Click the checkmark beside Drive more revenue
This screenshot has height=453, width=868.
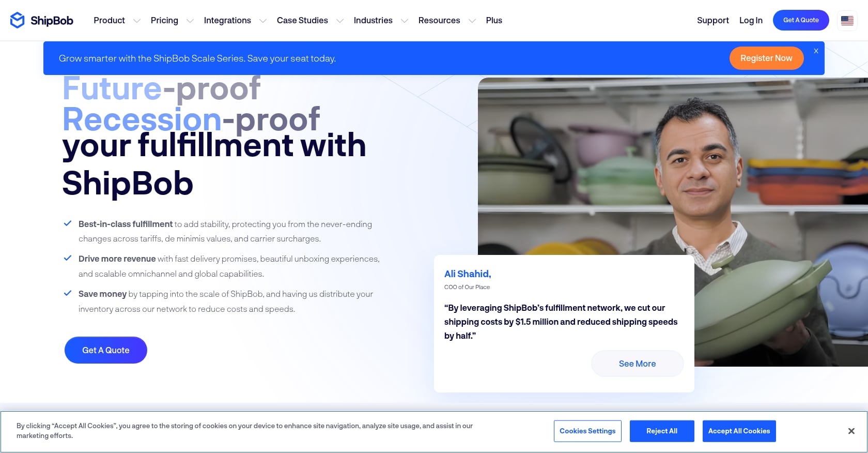tap(67, 258)
